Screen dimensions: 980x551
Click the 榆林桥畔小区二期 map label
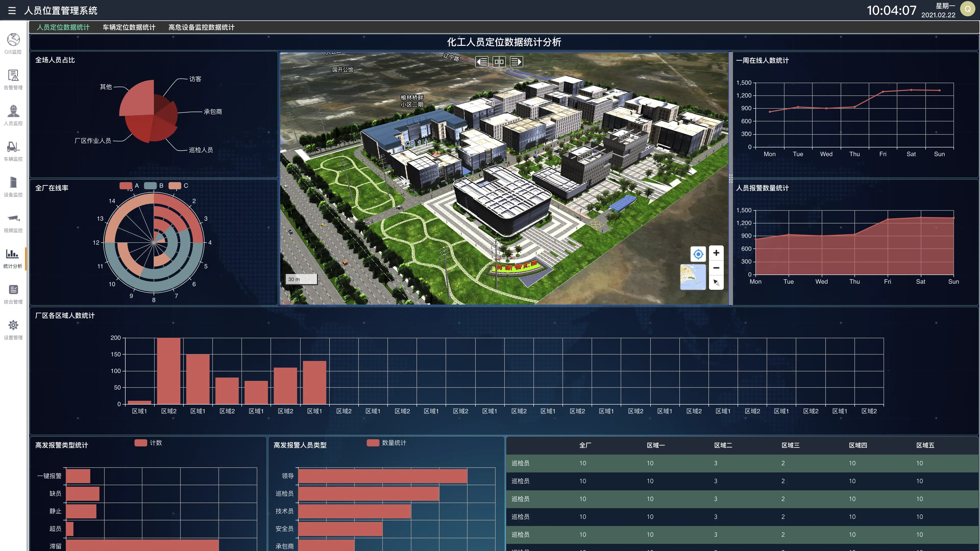point(412,101)
